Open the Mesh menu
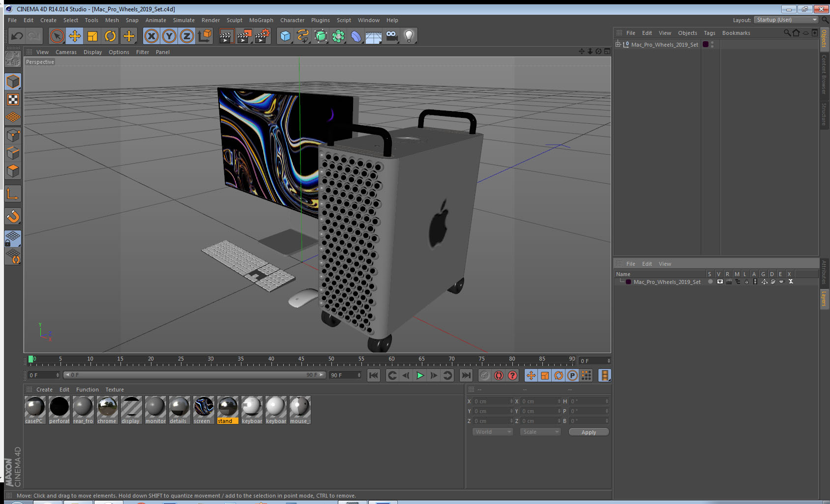830x504 pixels. coord(112,20)
